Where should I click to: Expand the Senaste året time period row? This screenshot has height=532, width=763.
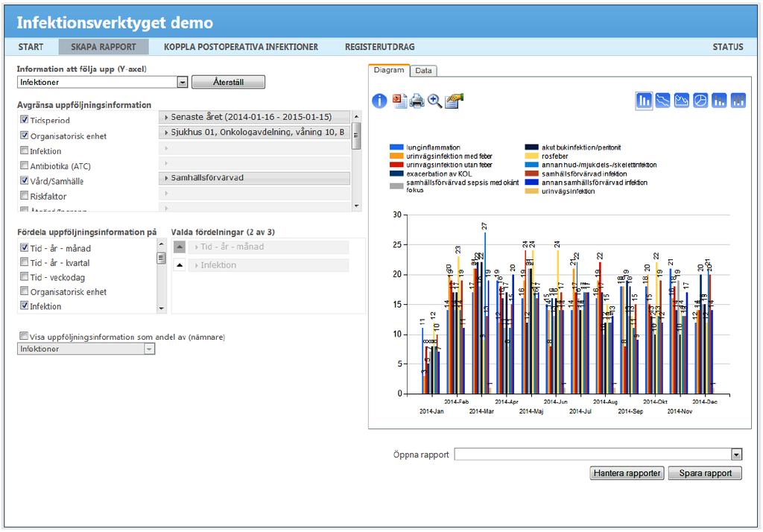point(255,117)
